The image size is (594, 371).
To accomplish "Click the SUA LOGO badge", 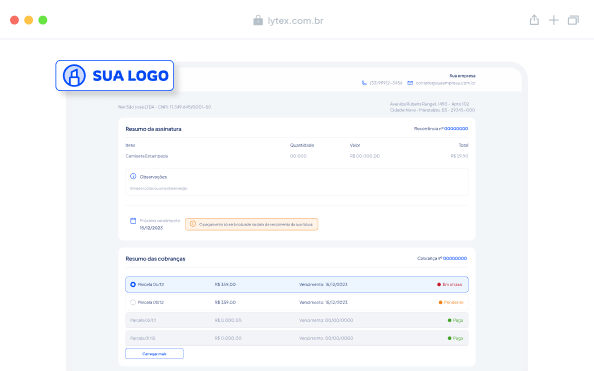I will coord(115,75).
